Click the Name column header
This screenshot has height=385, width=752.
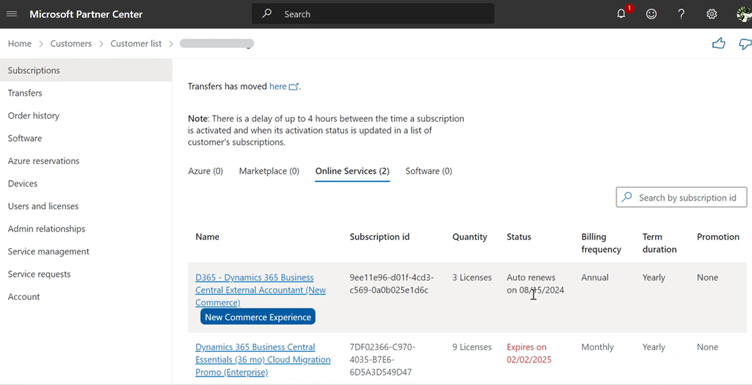[x=207, y=237]
